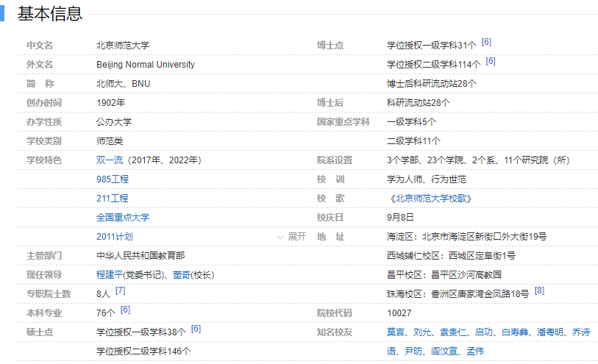Open the 《北京师范大学校歌》 school song link
This screenshot has height=364, width=598.
428,198
